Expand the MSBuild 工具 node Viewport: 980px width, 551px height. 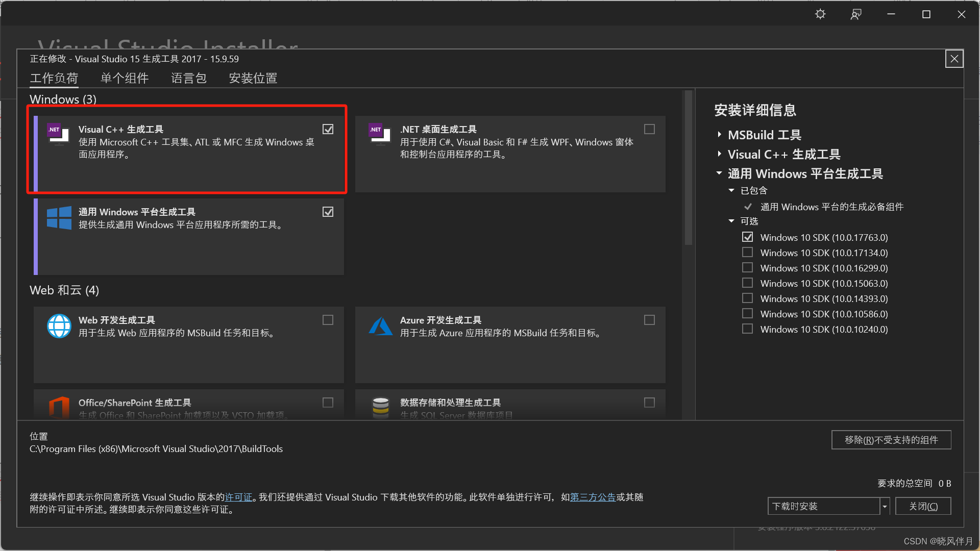click(x=719, y=135)
